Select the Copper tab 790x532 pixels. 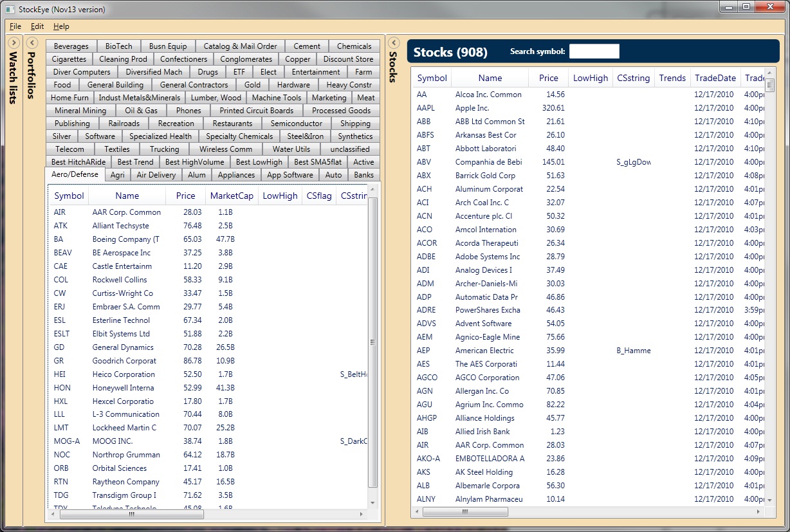pyautogui.click(x=298, y=59)
